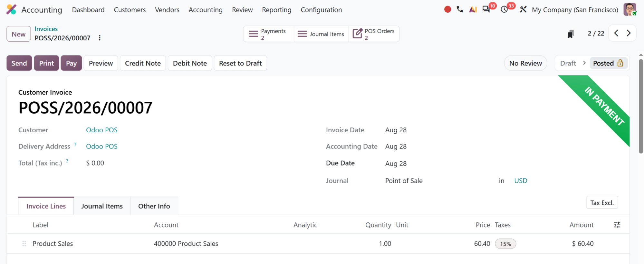The height and width of the screenshot is (264, 644).
Task: Click the vertical scrollbar thumb
Action: 641,106
